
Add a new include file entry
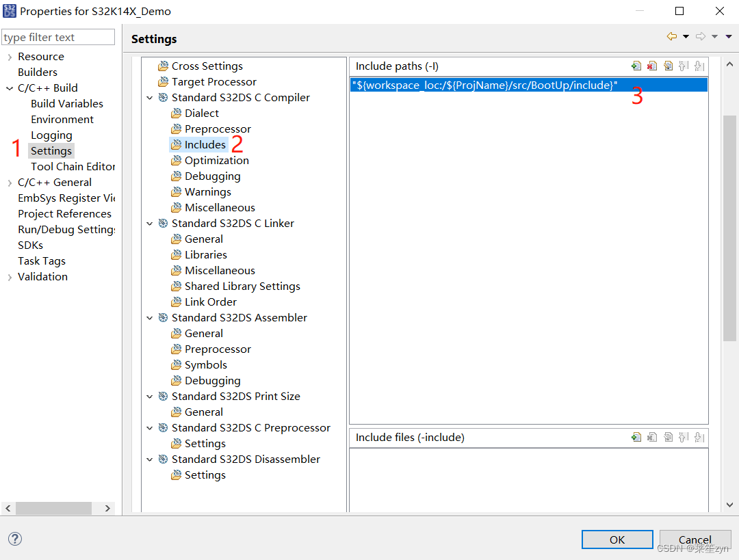tap(636, 437)
